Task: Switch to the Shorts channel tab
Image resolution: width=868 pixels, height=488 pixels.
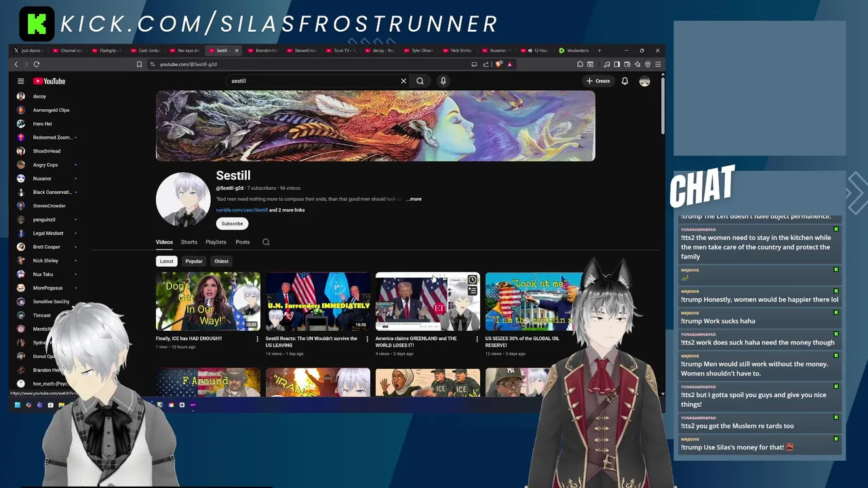Action: (x=189, y=242)
